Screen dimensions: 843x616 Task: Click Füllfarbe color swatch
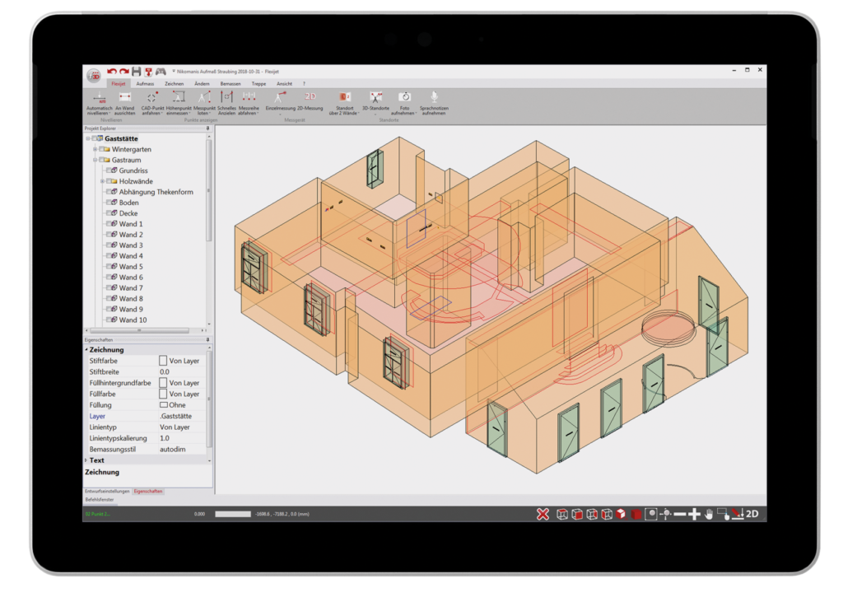(163, 394)
